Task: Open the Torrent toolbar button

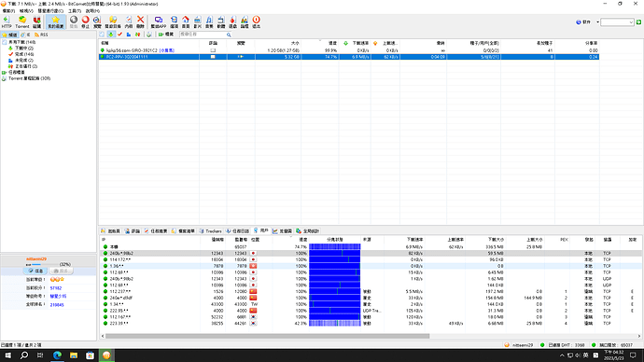Action: coord(22,21)
